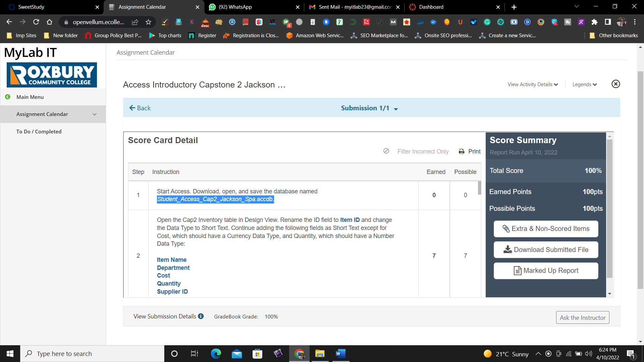
Task: Expand the Assignment Calendar sidebar chevron
Action: [x=95, y=114]
